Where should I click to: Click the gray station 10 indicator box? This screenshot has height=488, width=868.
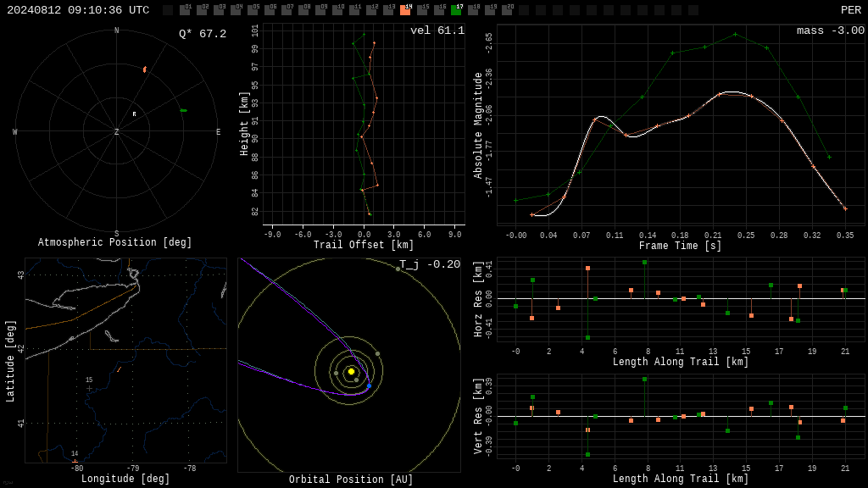click(x=338, y=9)
